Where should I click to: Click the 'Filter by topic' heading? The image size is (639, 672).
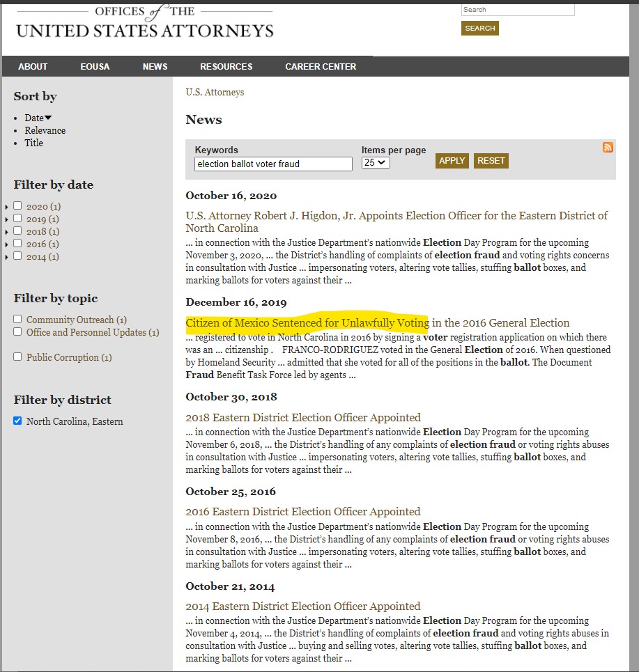click(56, 298)
